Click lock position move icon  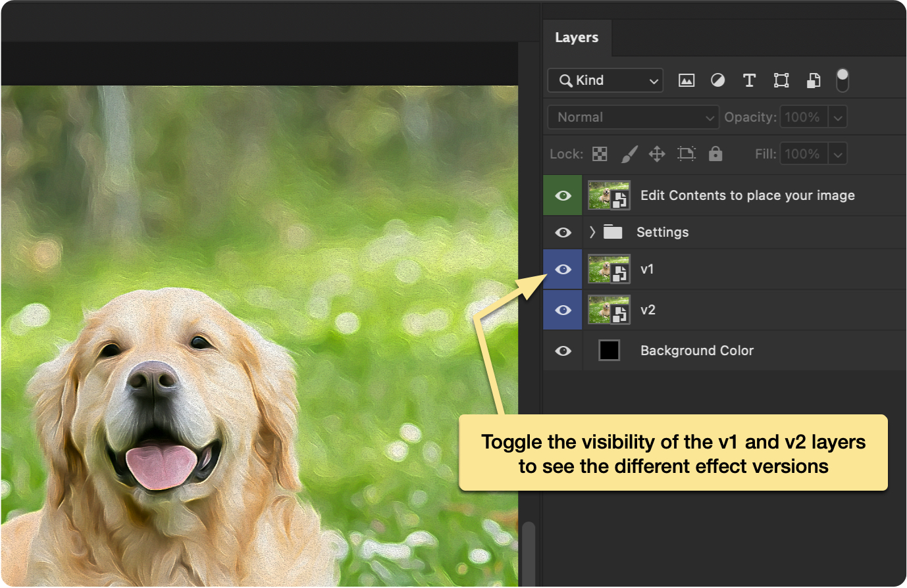tap(657, 154)
